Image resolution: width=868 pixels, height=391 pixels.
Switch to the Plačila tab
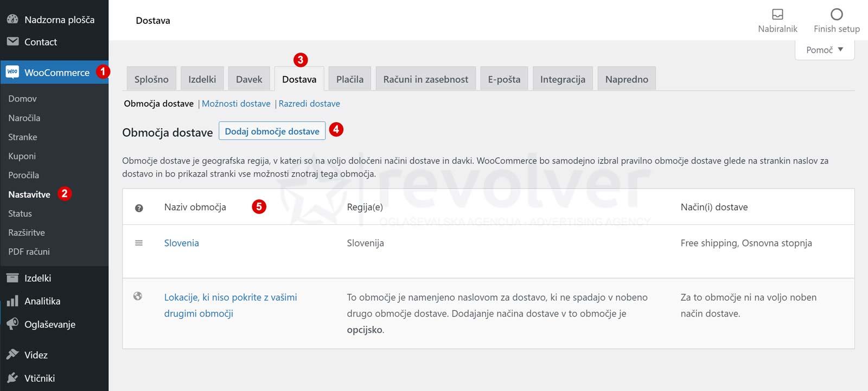350,79
